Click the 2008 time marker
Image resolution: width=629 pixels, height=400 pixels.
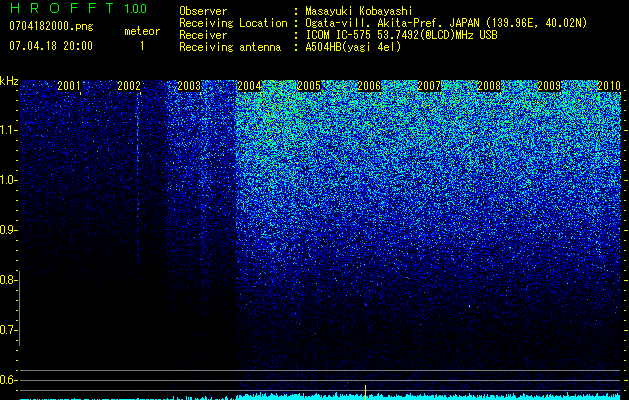point(489,85)
